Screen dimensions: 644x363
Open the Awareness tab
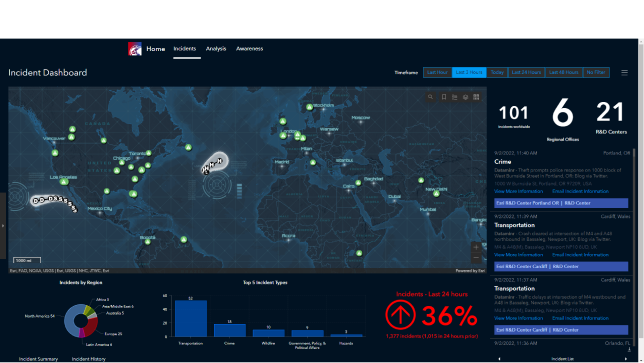249,48
